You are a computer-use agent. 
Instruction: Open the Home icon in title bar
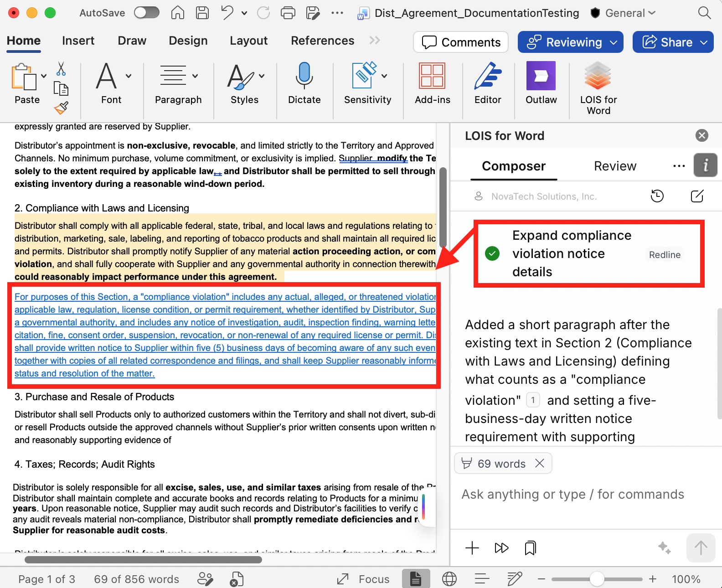click(178, 13)
